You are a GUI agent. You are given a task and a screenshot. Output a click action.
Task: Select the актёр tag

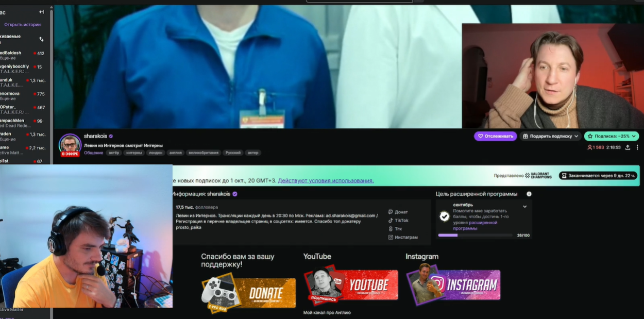click(113, 153)
